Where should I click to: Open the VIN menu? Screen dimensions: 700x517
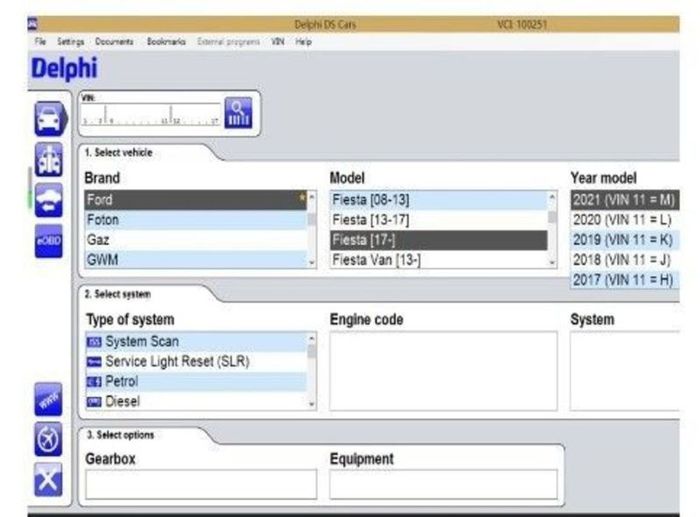278,42
